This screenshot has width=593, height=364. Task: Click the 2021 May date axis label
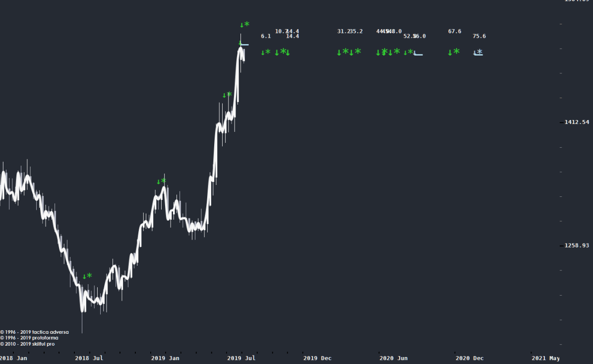pos(545,358)
